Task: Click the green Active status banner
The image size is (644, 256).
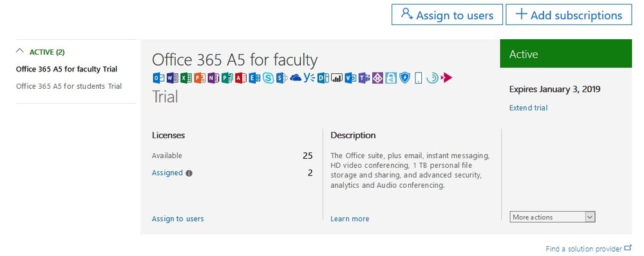Action: (x=566, y=53)
